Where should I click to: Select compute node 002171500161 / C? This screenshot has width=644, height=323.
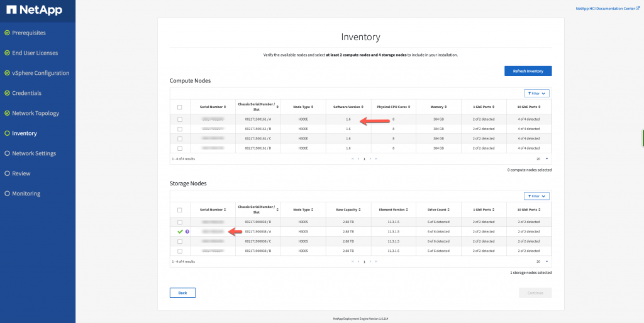179,139
